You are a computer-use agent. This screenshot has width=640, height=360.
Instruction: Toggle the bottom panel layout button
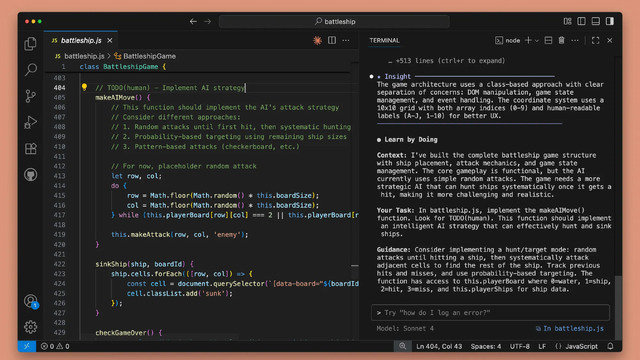596,21
